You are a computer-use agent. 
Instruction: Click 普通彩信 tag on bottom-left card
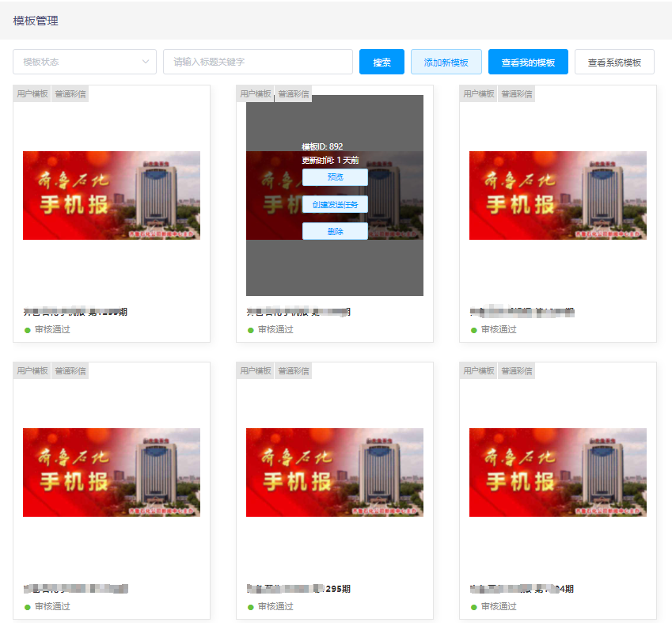click(70, 370)
